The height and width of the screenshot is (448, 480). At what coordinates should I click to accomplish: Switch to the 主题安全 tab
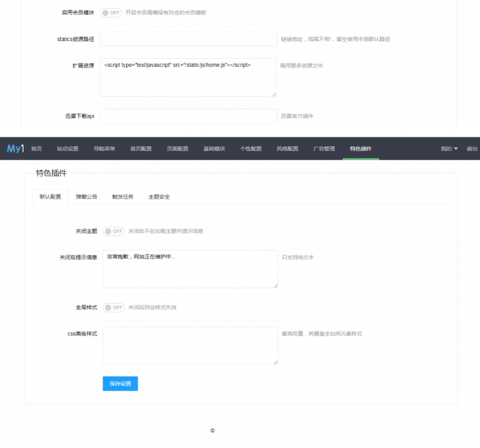pos(159,197)
